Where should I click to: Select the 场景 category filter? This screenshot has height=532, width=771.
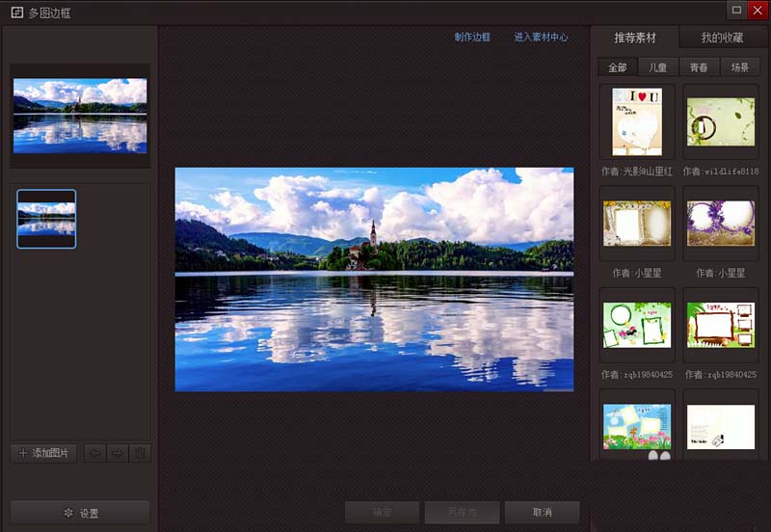(739, 66)
